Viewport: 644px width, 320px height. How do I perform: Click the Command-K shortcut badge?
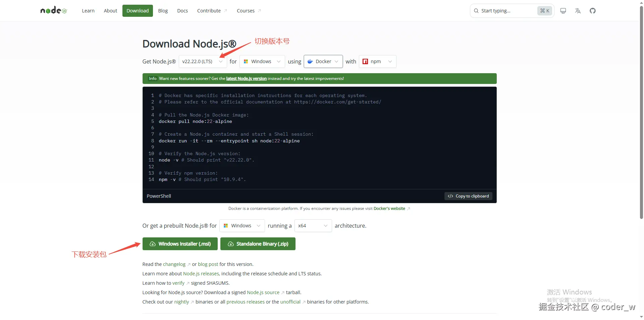pos(545,11)
